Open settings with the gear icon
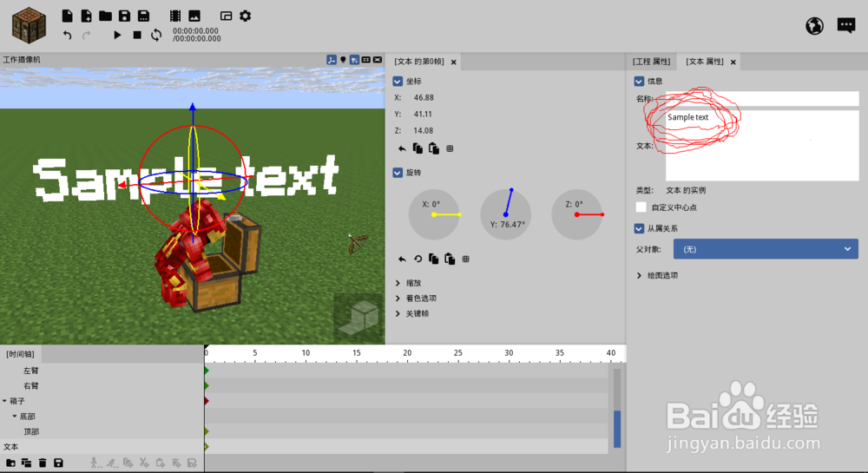This screenshot has height=473, width=868. [246, 16]
